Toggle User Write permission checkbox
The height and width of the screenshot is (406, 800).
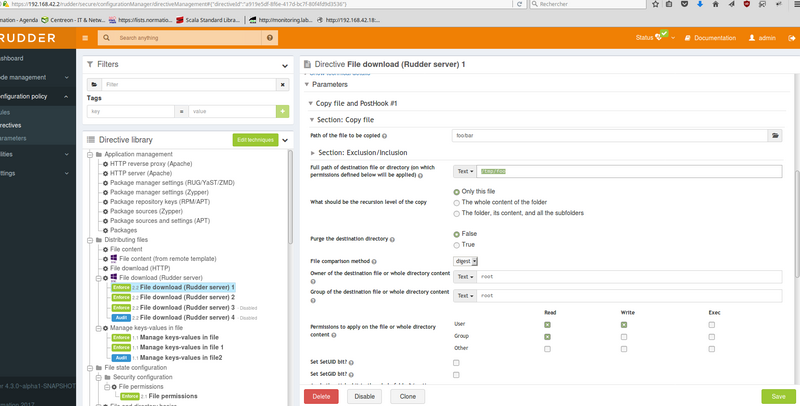623,324
